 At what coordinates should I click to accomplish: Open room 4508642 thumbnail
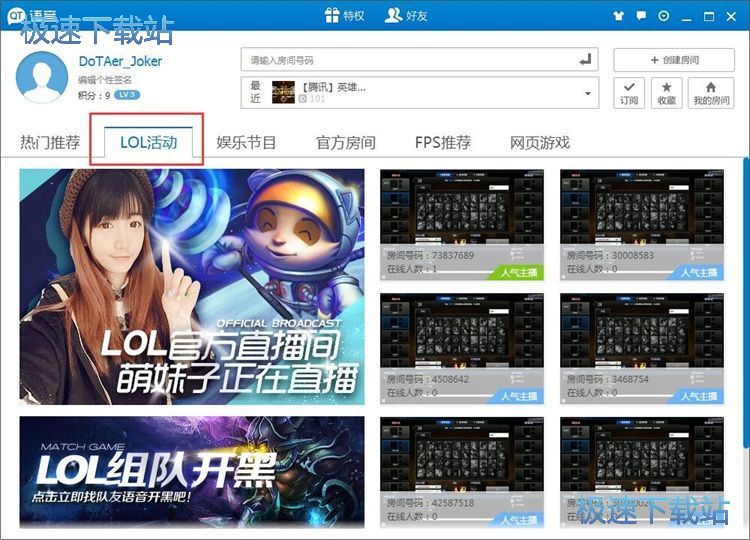click(x=462, y=349)
